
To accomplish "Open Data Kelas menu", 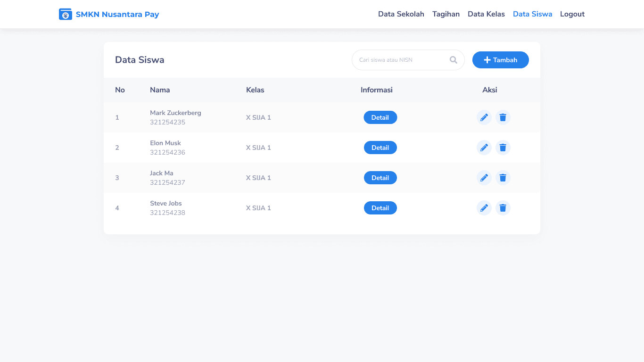I will click(x=486, y=14).
